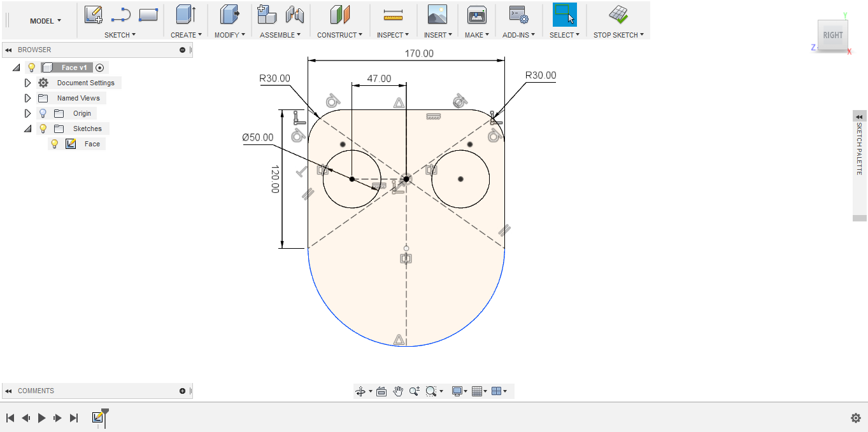Image resolution: width=868 pixels, height=432 pixels.
Task: Toggle Origin folder lightbulb visibility
Action: tap(43, 113)
